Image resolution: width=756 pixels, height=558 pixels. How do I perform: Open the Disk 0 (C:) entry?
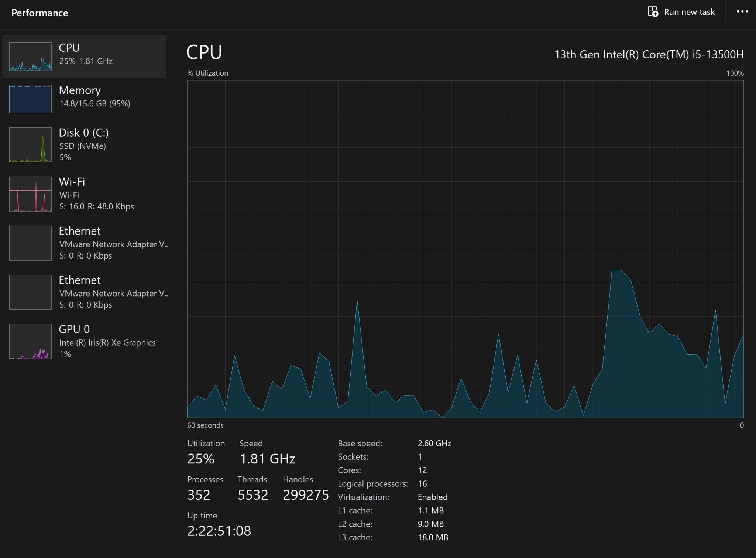tap(84, 145)
